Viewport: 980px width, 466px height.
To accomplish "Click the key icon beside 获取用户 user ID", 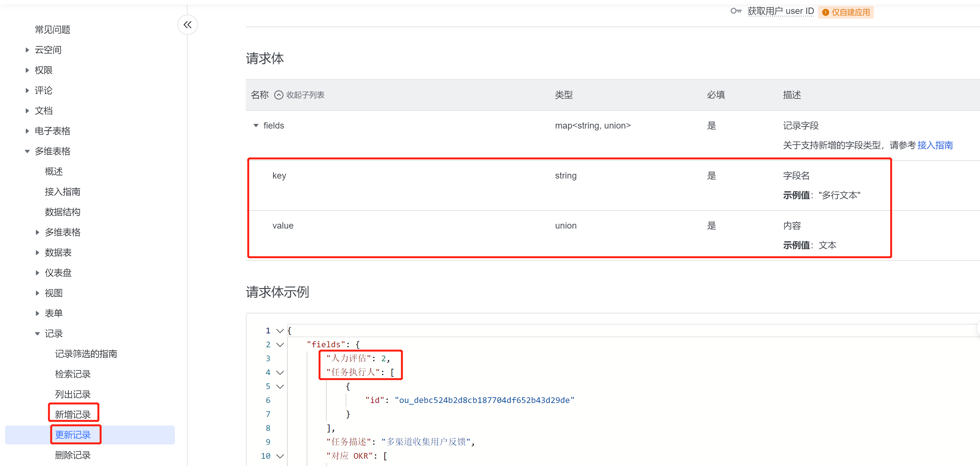I will 736,11.
